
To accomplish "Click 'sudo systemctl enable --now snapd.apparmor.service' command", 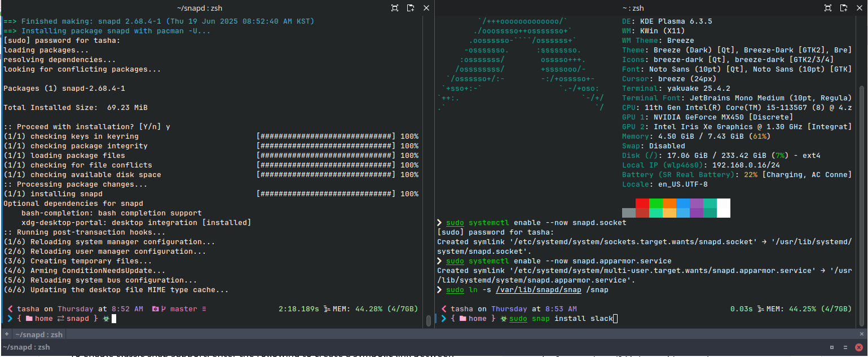I will (558, 261).
